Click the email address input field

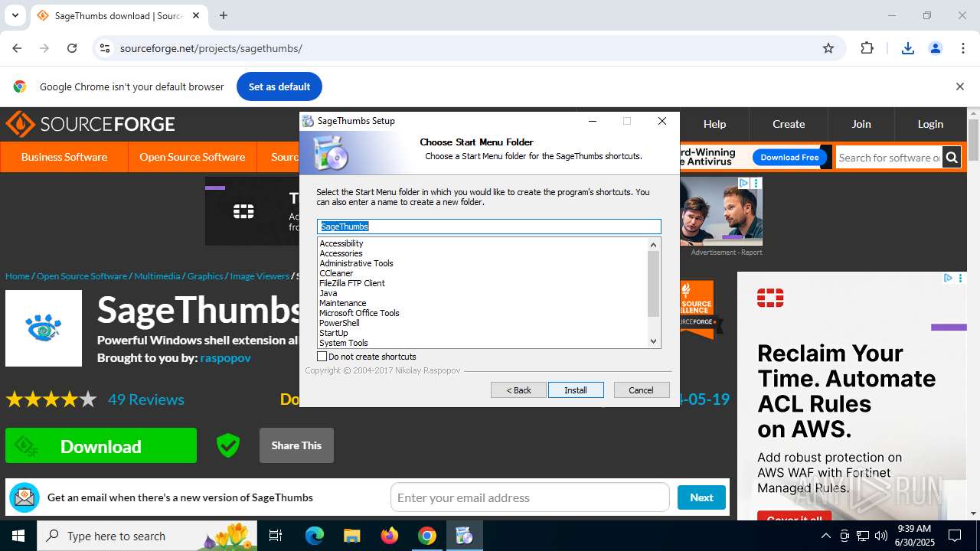530,497
